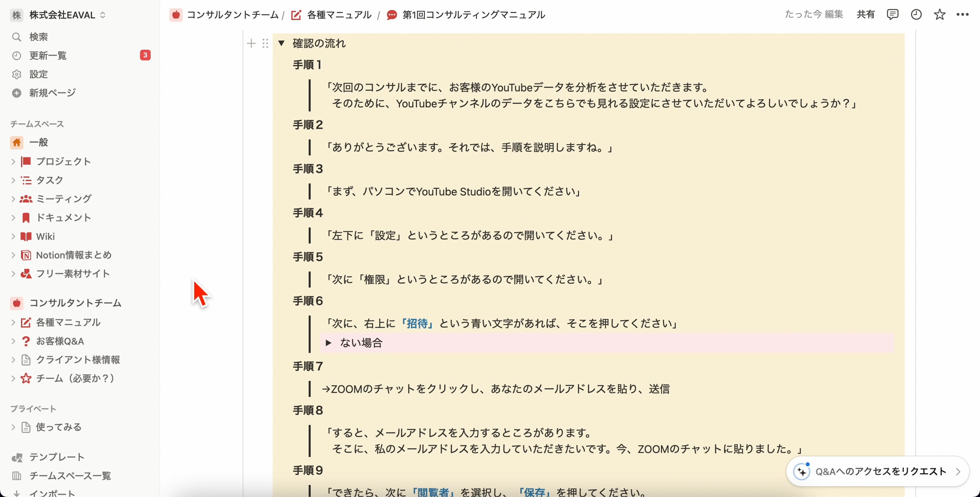The image size is (980, 497).
Task: Click the search magnifier icon in sidebar
Action: pyautogui.click(x=16, y=37)
